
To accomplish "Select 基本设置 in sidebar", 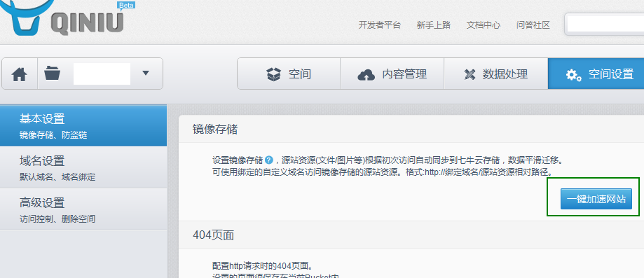I will pos(83,125).
